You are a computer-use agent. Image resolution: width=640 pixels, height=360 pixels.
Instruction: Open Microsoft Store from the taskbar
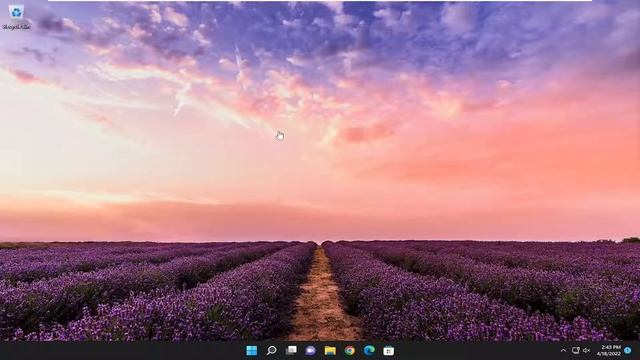[389, 351]
